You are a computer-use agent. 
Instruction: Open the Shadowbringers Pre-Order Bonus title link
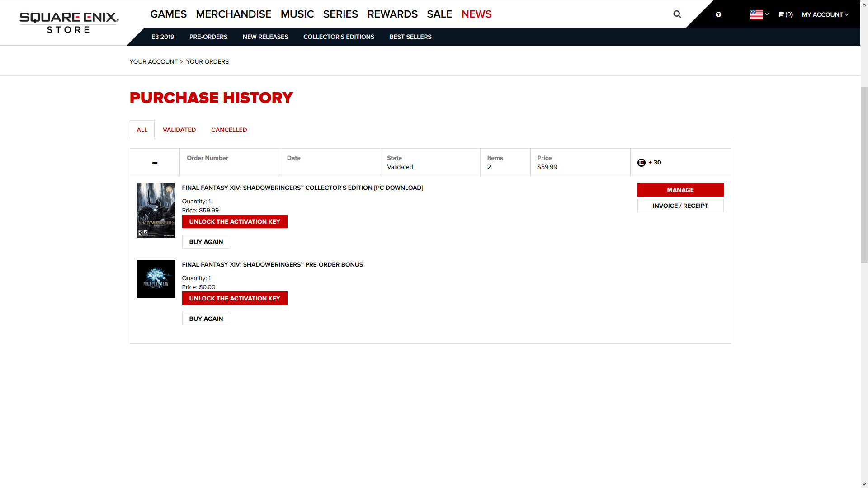tap(273, 264)
